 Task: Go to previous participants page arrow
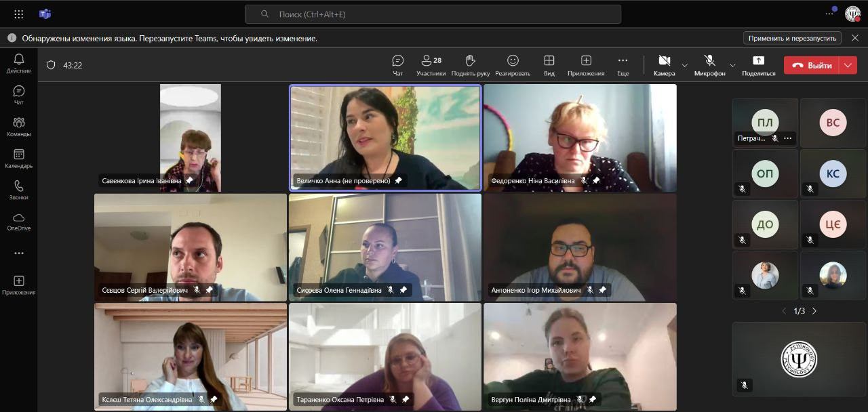coord(784,311)
